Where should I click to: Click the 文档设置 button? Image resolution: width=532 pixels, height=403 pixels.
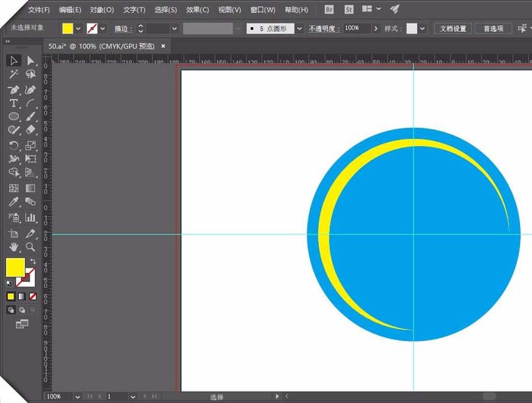[x=453, y=29]
